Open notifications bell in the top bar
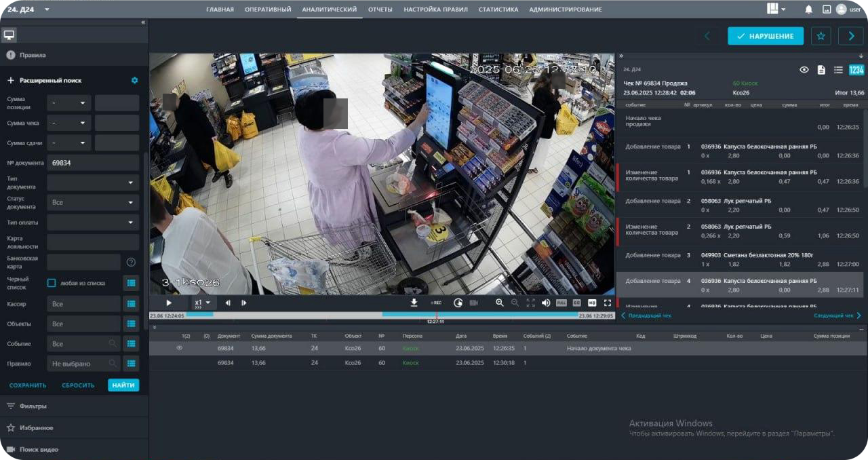868x460 pixels. click(808, 9)
